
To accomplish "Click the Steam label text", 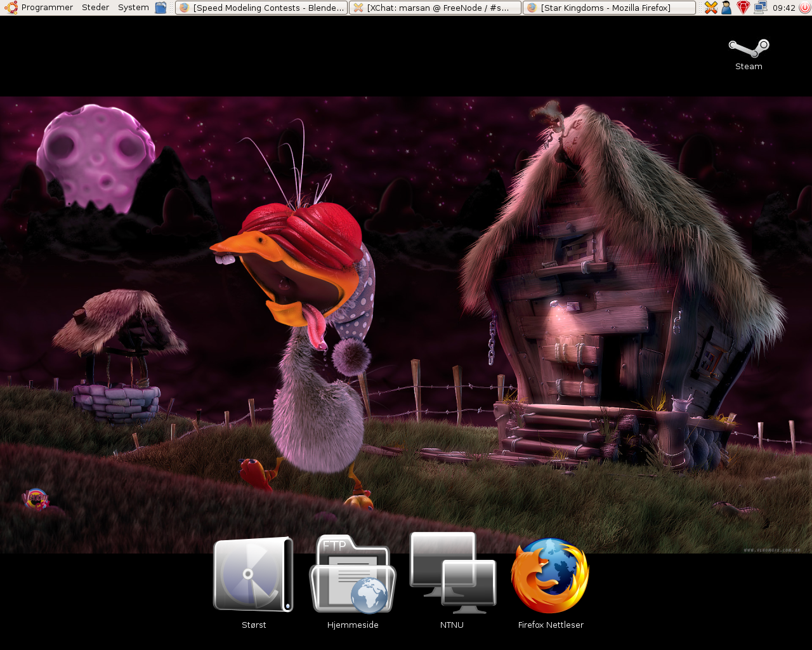I will coord(749,67).
